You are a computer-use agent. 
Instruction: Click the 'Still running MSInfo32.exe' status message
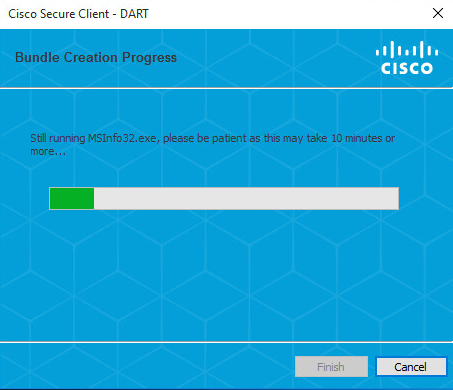point(212,144)
